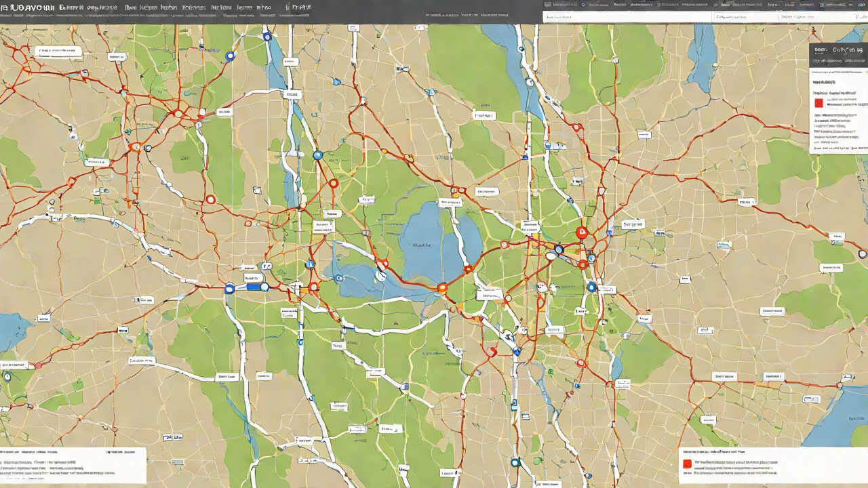The image size is (868, 488).
Task: Click the blue pin marker on the narrow river
Action: [x=317, y=155]
